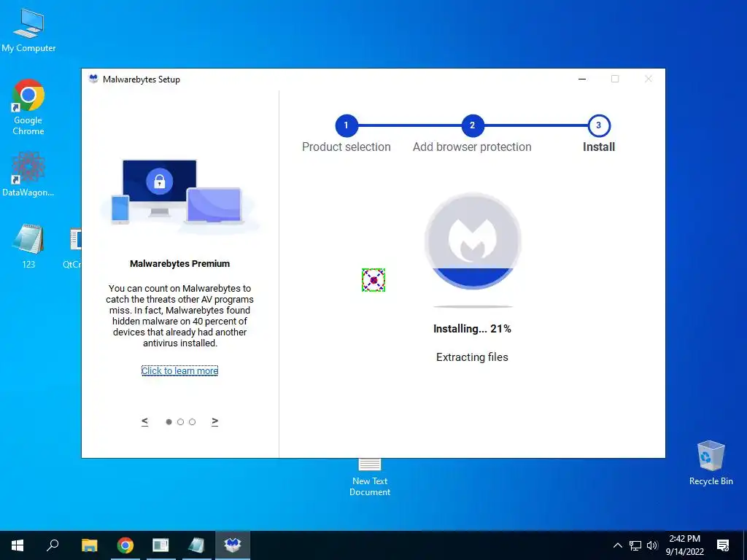
Task: Click the Malwarebytes logo in the title bar
Action: (93, 79)
